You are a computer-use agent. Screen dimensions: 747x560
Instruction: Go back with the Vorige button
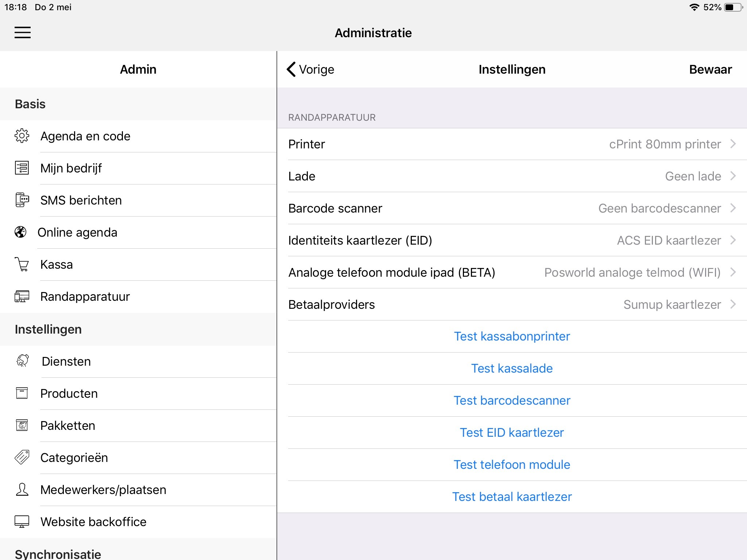(310, 69)
